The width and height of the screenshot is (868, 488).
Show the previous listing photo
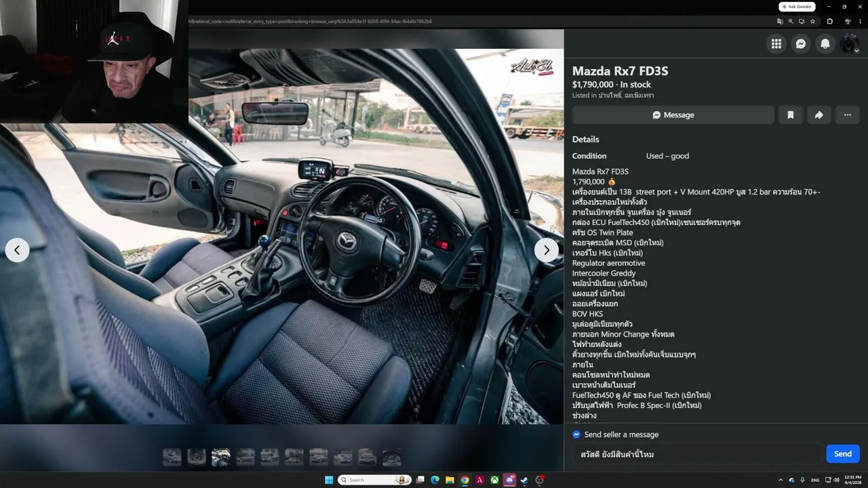coord(17,250)
